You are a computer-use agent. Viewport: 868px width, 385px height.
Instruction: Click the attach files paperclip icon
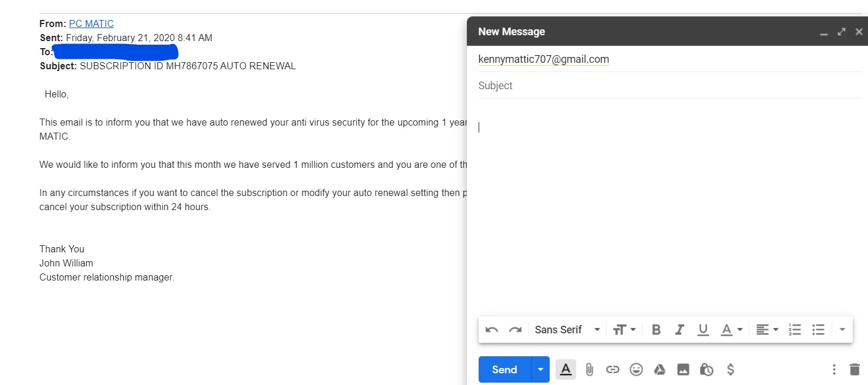pos(590,370)
